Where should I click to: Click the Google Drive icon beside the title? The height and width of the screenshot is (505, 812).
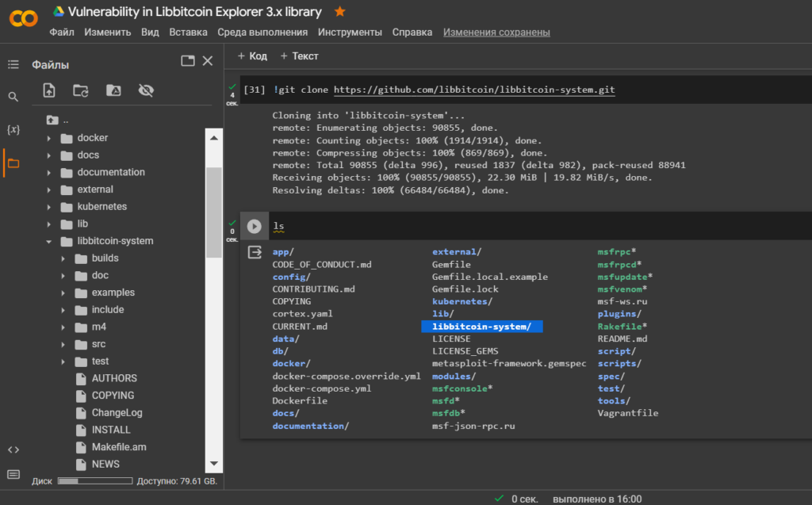coord(59,11)
